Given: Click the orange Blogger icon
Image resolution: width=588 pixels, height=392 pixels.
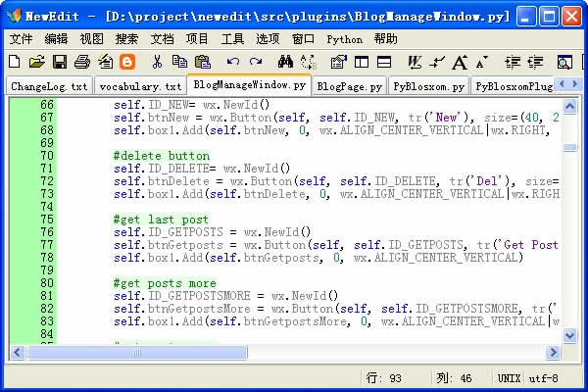Looking at the screenshot, I should [126, 62].
